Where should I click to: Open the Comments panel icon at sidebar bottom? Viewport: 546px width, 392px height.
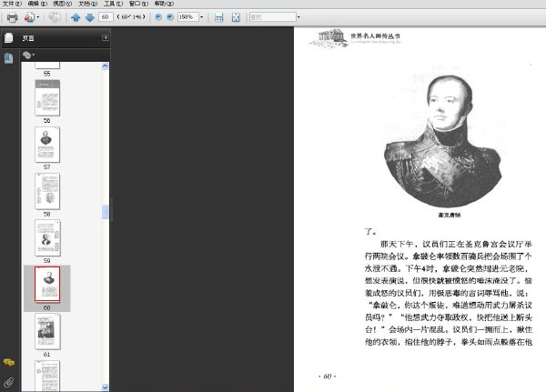coord(9,362)
